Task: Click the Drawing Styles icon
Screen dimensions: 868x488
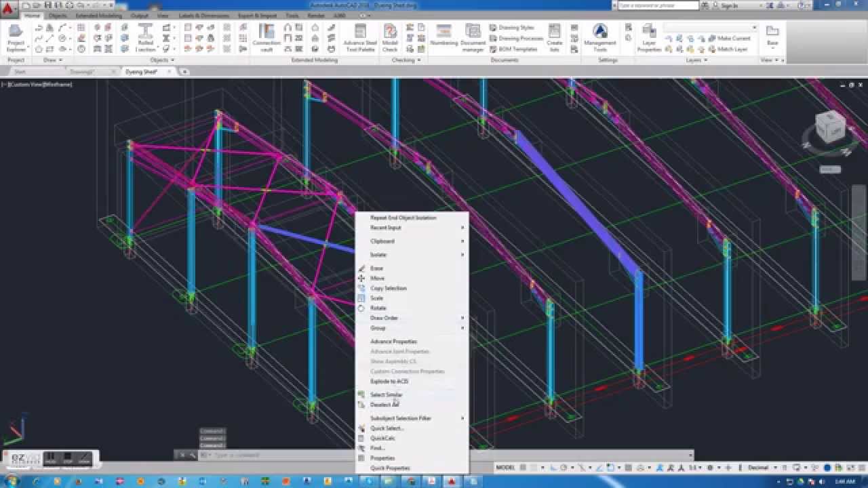Action: coord(493,28)
